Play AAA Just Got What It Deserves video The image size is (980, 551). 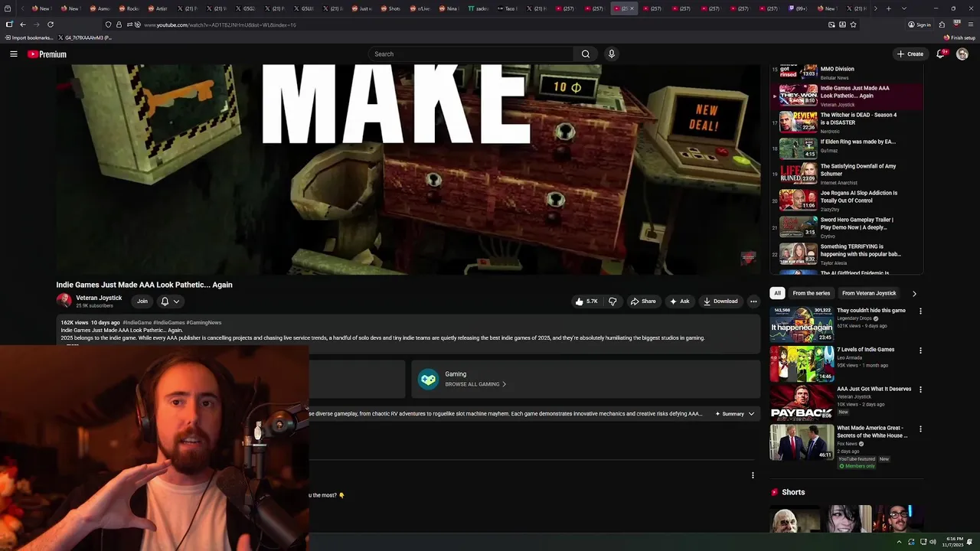tap(802, 403)
